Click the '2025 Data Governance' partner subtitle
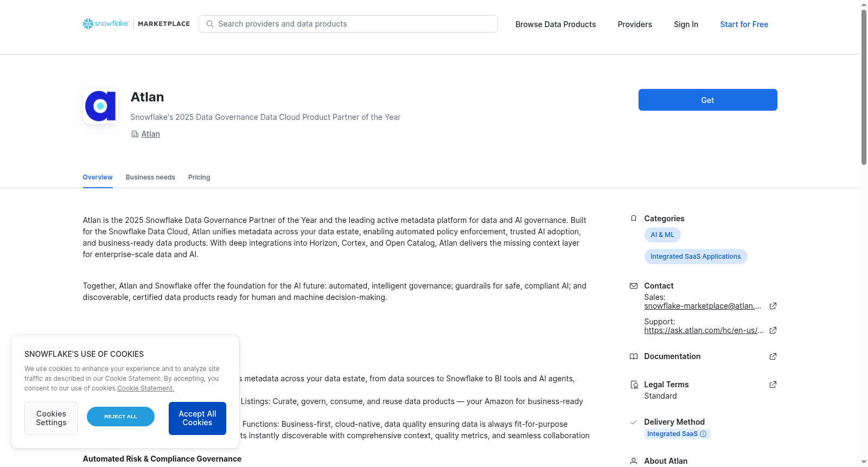Image resolution: width=868 pixels, height=467 pixels. click(x=265, y=117)
